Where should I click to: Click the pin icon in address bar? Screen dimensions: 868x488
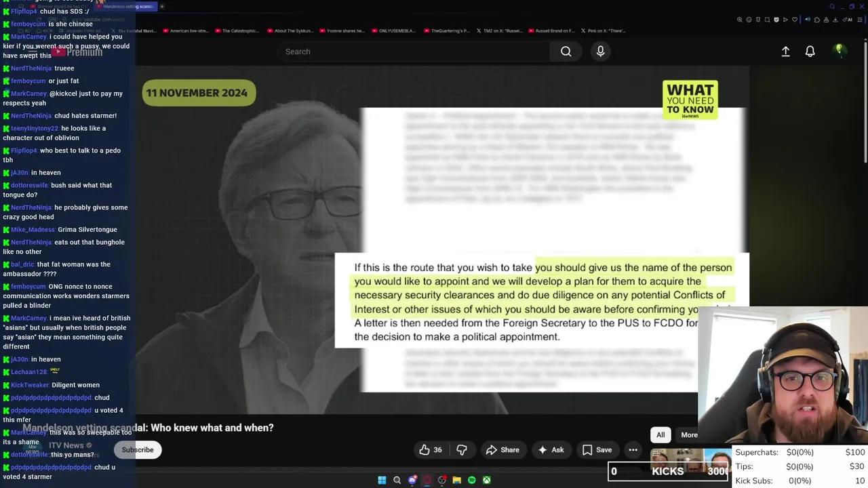[758, 20]
